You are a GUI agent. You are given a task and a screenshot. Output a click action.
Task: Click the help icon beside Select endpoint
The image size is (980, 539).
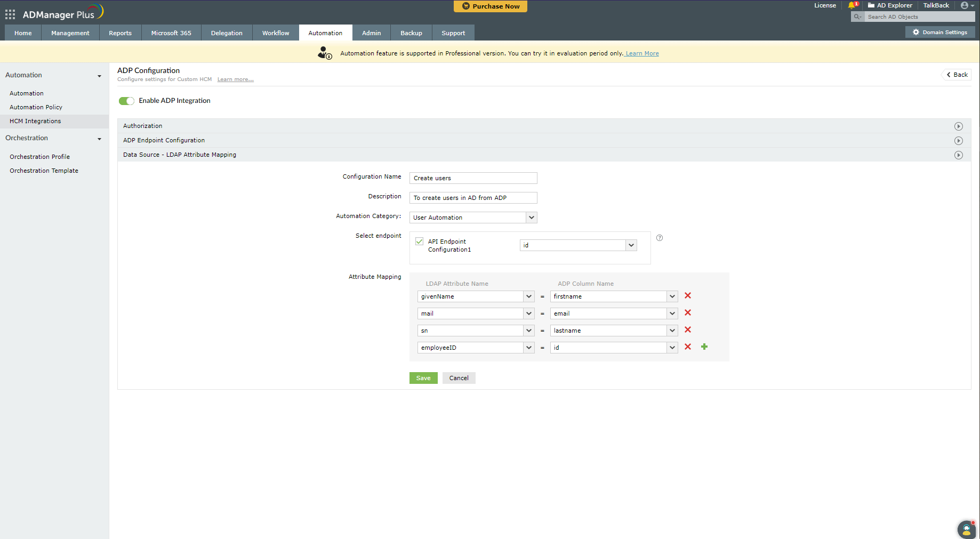(x=660, y=238)
